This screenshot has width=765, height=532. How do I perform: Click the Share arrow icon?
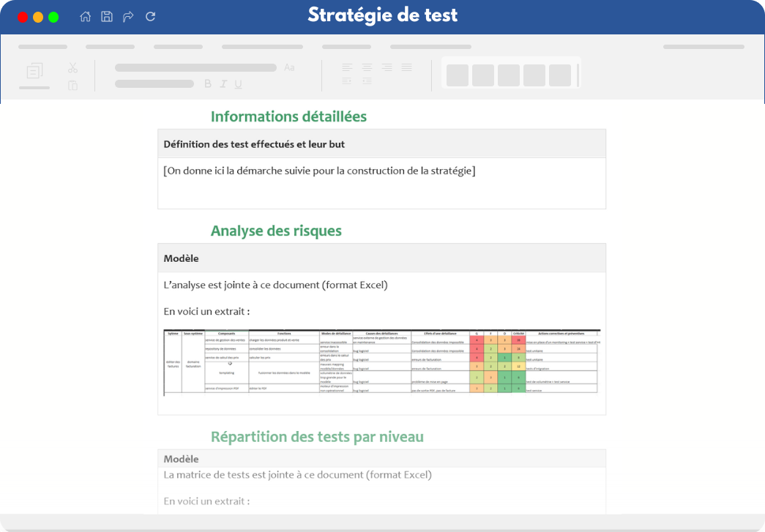[x=128, y=15]
